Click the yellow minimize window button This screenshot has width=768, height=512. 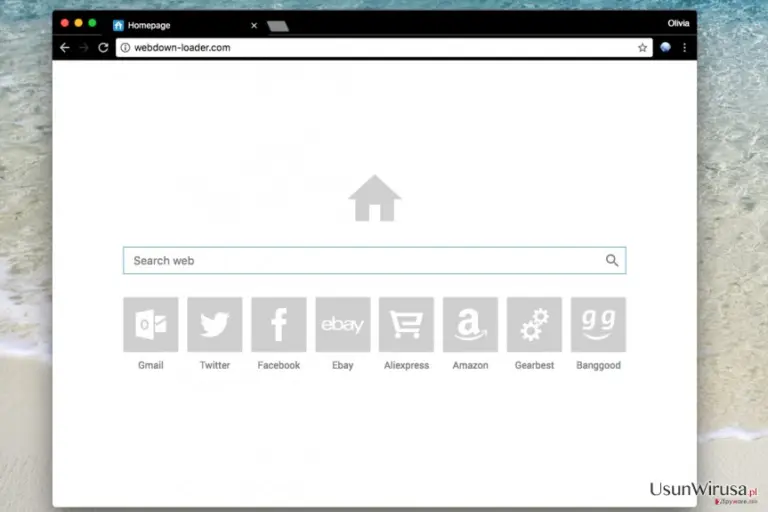click(78, 23)
